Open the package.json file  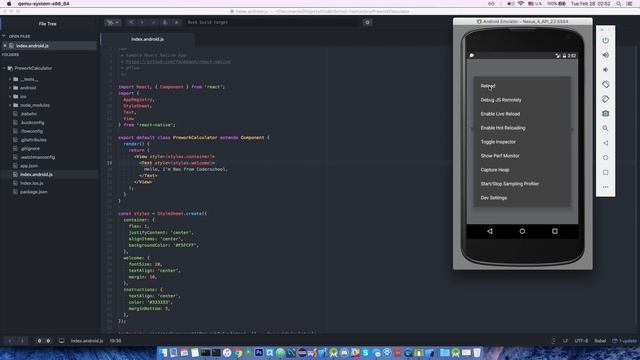pyautogui.click(x=33, y=192)
